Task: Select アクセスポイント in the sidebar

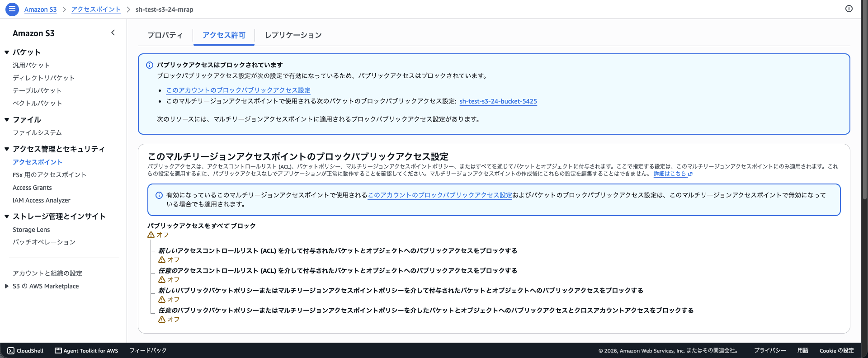Action: click(38, 162)
